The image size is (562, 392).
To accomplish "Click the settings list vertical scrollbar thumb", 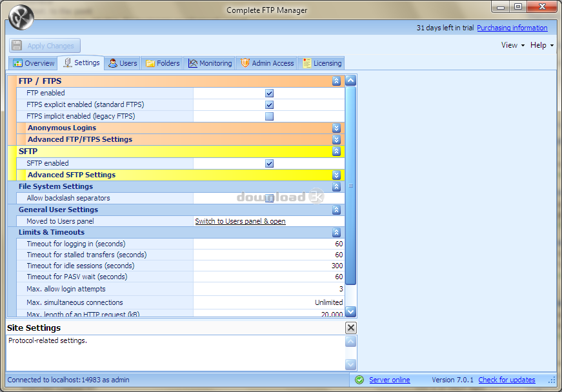I will [x=351, y=186].
